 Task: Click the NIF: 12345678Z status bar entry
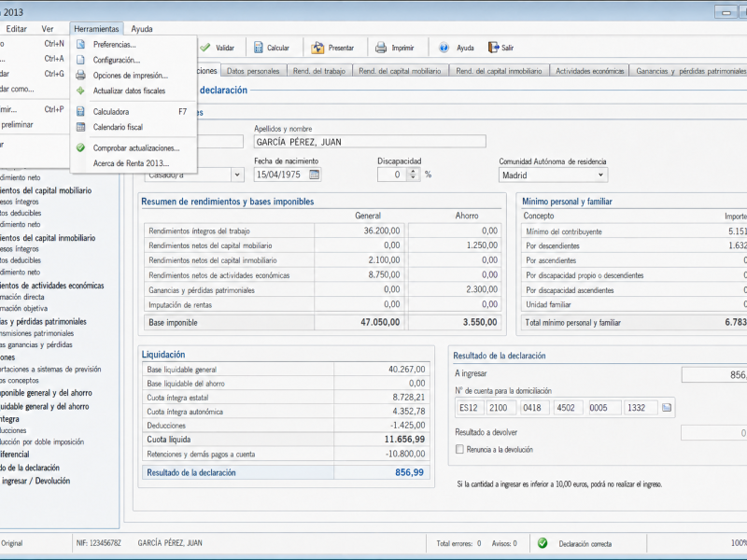[x=99, y=543]
